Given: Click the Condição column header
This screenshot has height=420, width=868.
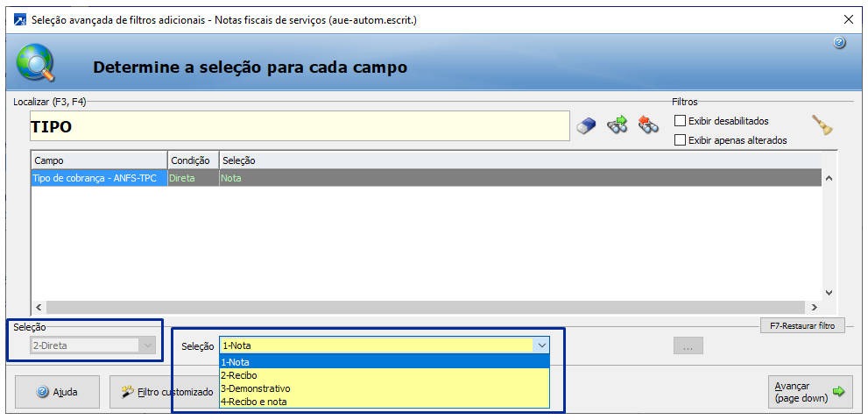Looking at the screenshot, I should point(194,160).
